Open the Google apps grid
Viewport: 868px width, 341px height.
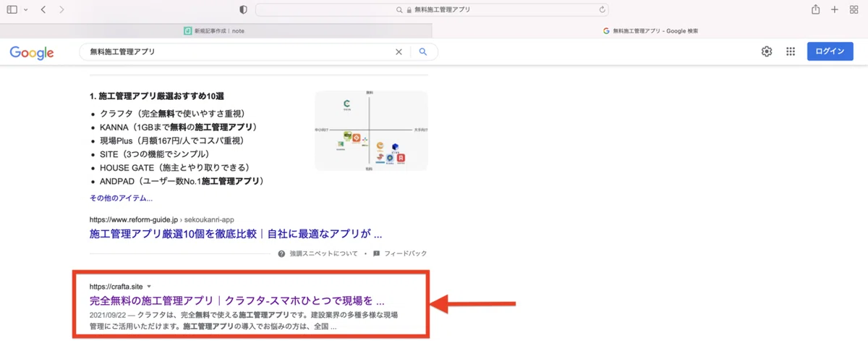(791, 51)
